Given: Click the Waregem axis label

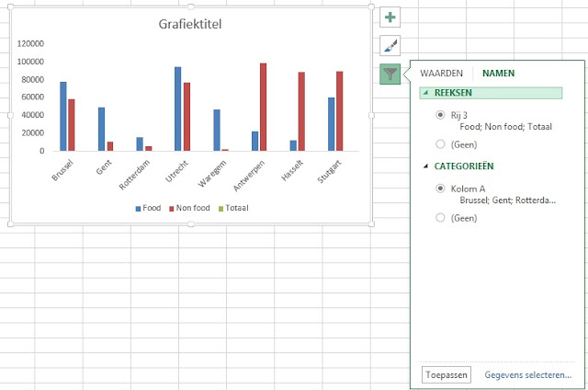Looking at the screenshot, I should pos(212,174).
